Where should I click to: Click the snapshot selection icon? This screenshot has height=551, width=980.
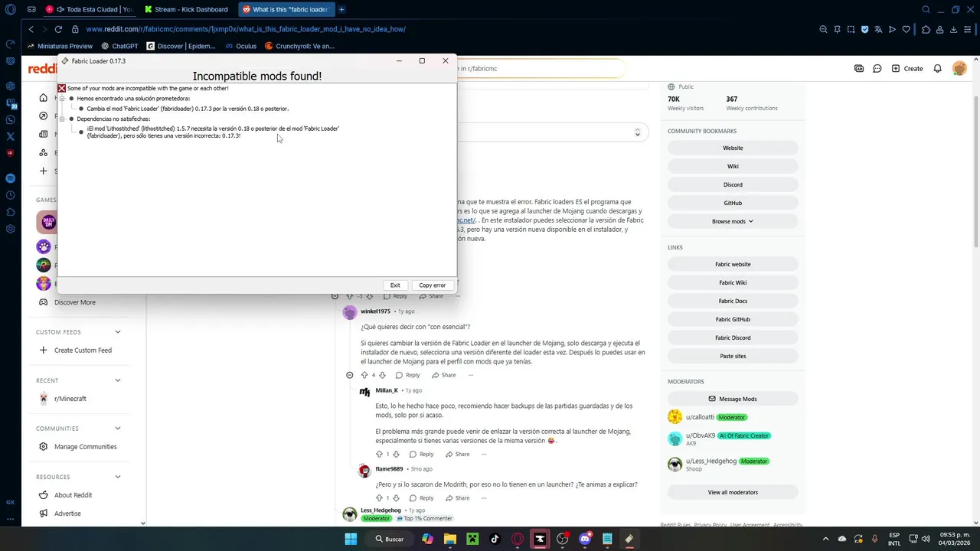(x=851, y=29)
